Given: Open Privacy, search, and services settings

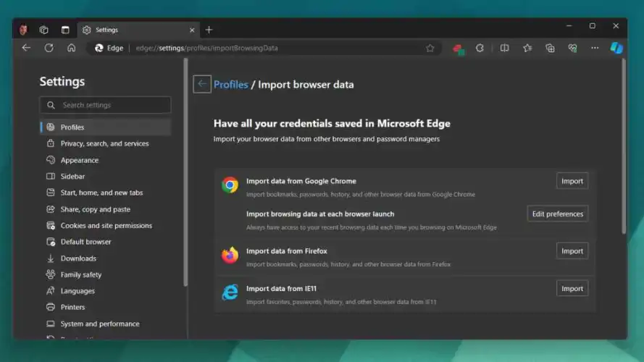Looking at the screenshot, I should (x=104, y=143).
